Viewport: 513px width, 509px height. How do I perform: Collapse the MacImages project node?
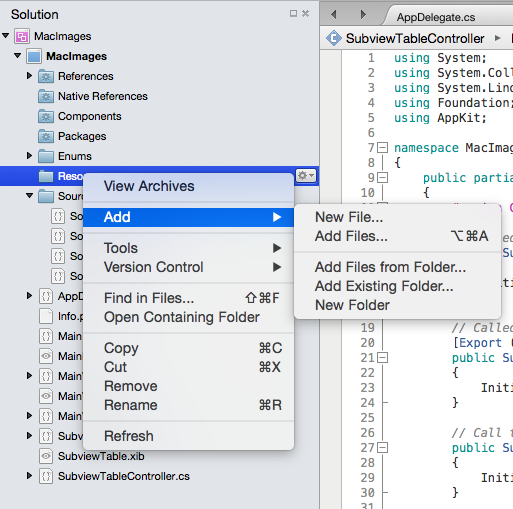coord(18,55)
